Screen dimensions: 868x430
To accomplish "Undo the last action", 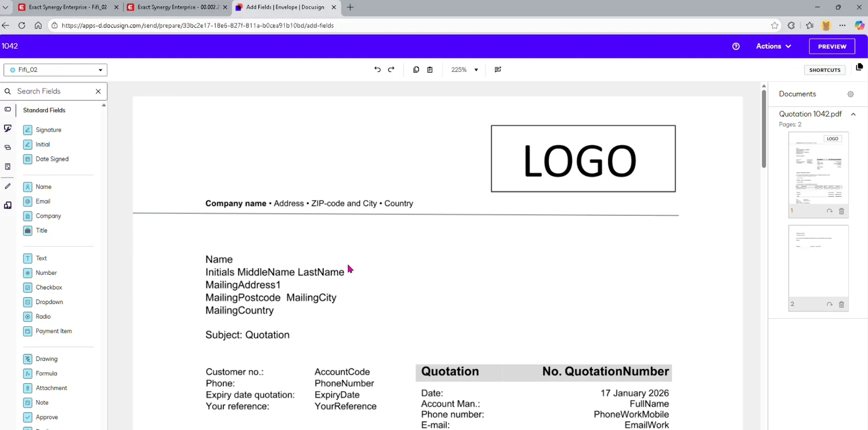I will (377, 69).
